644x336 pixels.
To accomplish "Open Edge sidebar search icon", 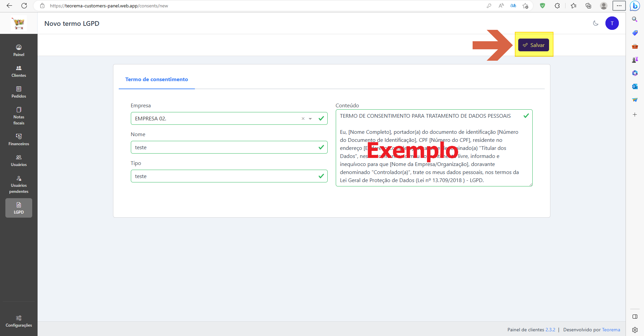I will coord(635,19).
